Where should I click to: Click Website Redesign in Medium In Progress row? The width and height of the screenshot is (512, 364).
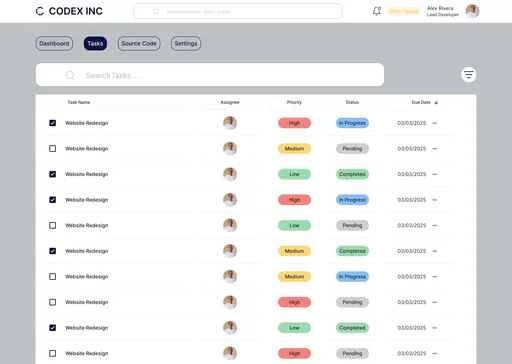point(87,277)
